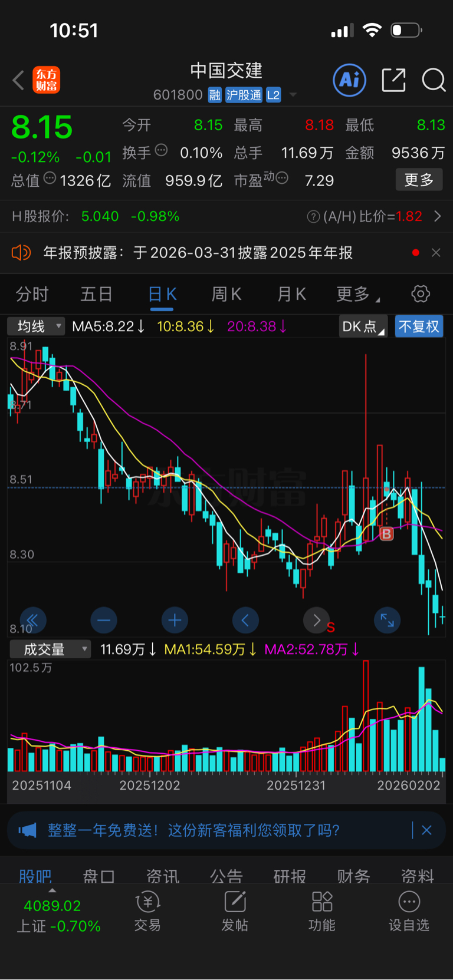Tap 上证 index 4089.02 ticker

(x=58, y=916)
